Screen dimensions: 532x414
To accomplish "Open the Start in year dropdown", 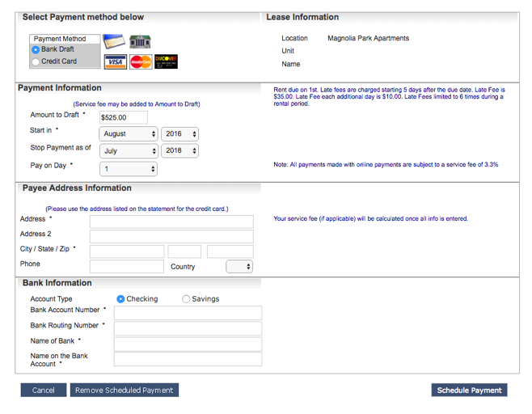I will (179, 133).
